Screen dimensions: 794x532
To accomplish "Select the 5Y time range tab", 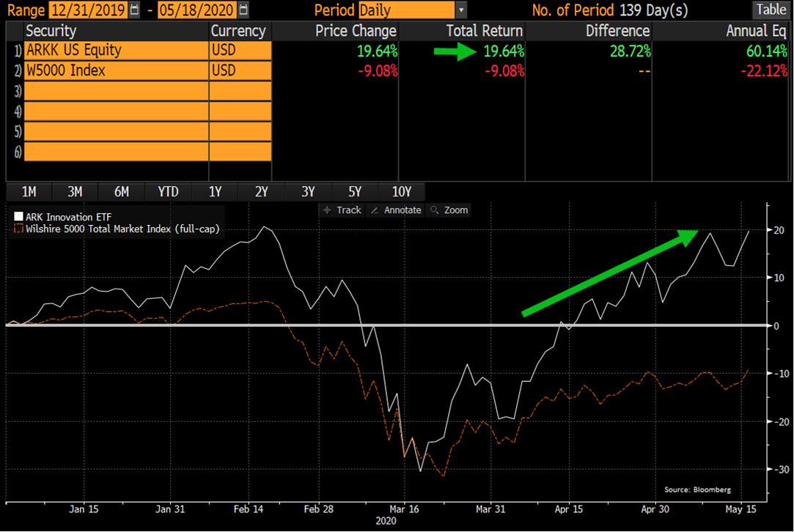I will pyautogui.click(x=354, y=192).
